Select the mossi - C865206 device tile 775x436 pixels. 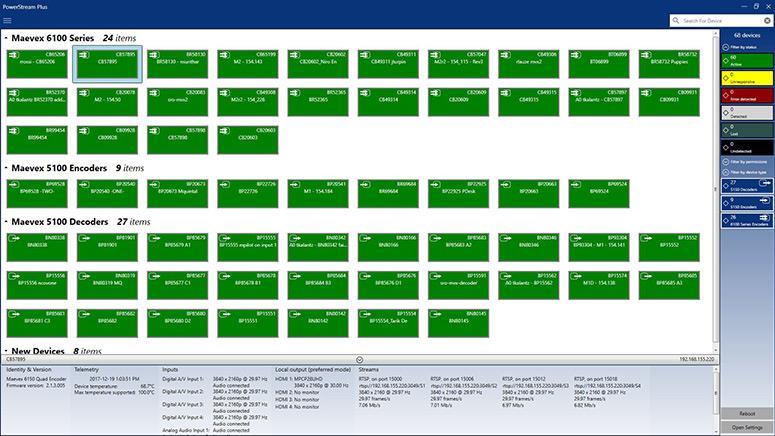(36, 57)
